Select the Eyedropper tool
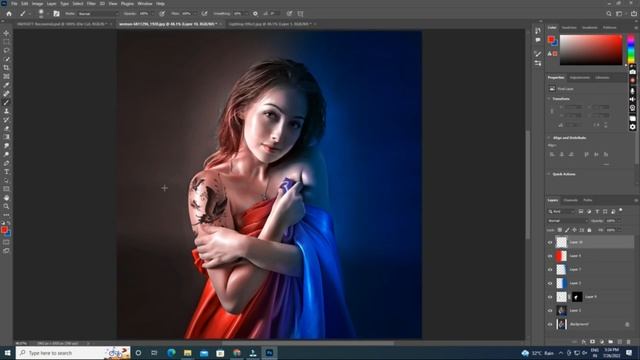The height and width of the screenshot is (360, 640). (x=6, y=85)
